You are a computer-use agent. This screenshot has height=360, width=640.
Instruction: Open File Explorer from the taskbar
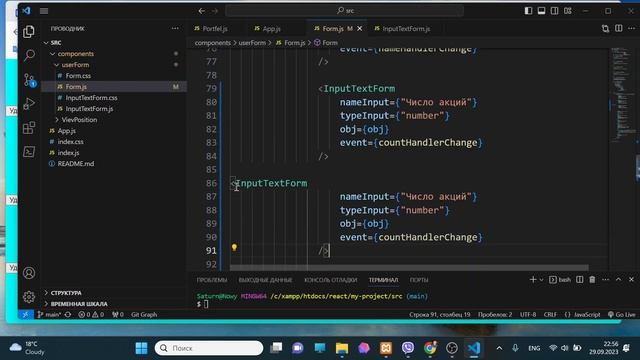pos(342,348)
